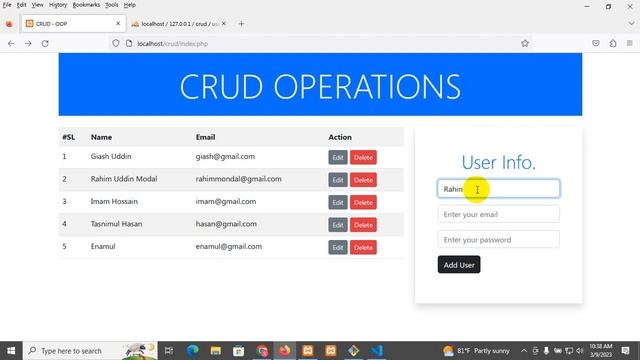Open first XAMPP taskbar icon
The image size is (640, 360).
[x=308, y=351]
